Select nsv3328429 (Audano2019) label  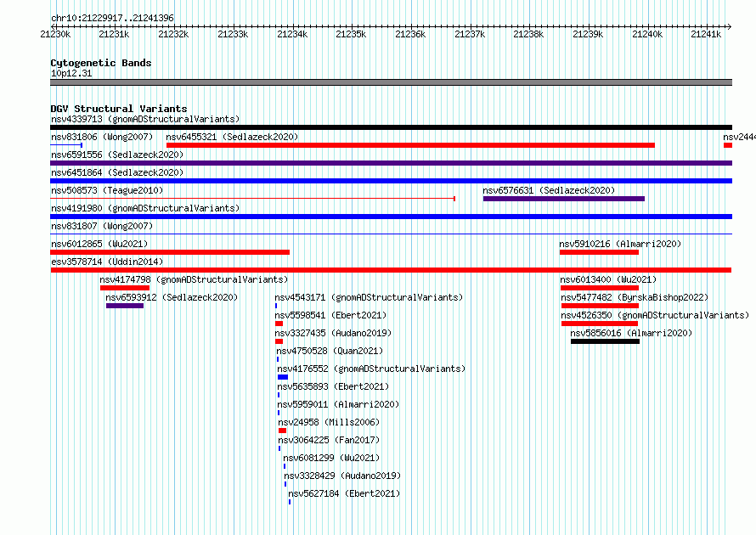342,476
